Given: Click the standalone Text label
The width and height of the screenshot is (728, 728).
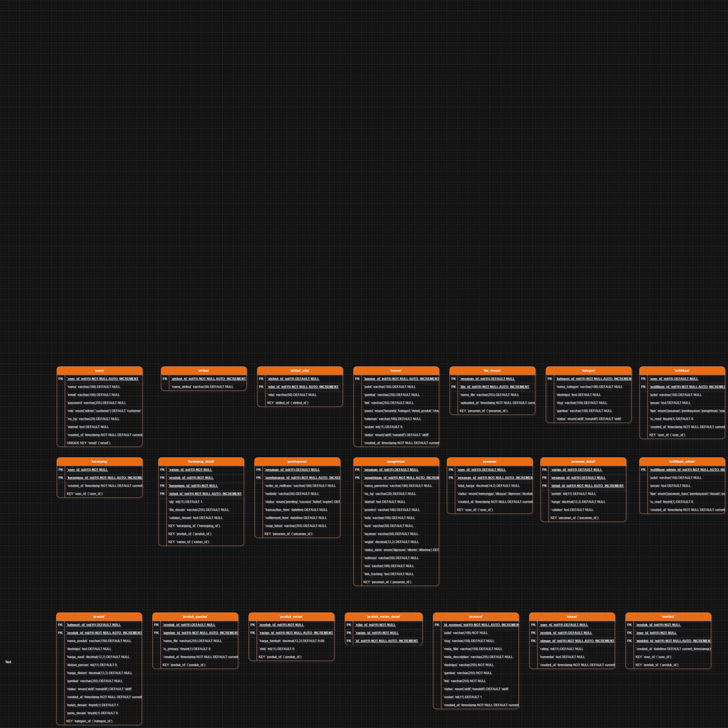Looking at the screenshot, I should tap(8, 662).
